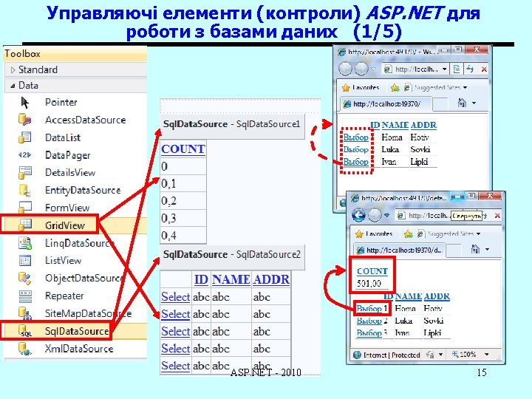Click ADDR header link in upper browser
Viewport: 532px width, 399px height.
423,125
